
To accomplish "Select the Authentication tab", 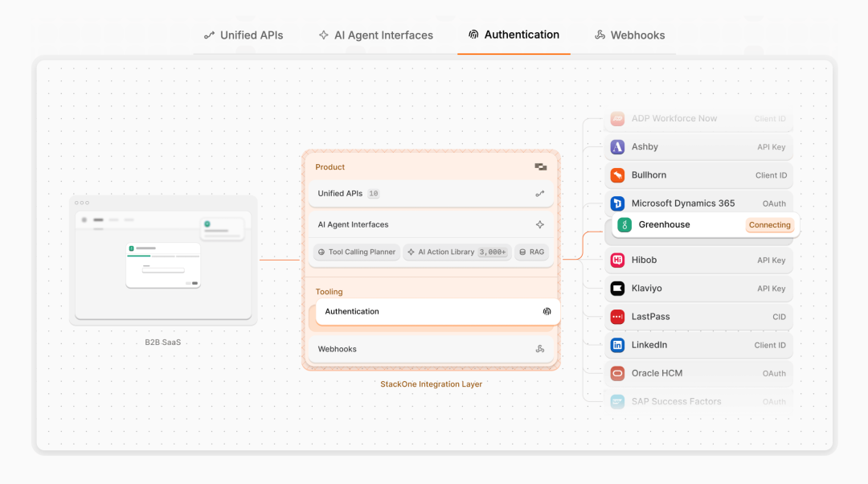I will pyautogui.click(x=514, y=35).
